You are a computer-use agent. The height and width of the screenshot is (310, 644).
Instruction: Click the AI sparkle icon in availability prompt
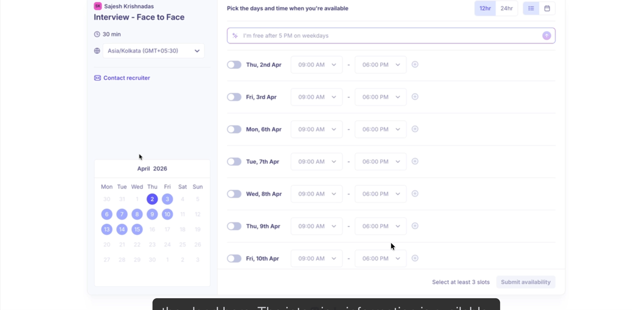(236, 35)
